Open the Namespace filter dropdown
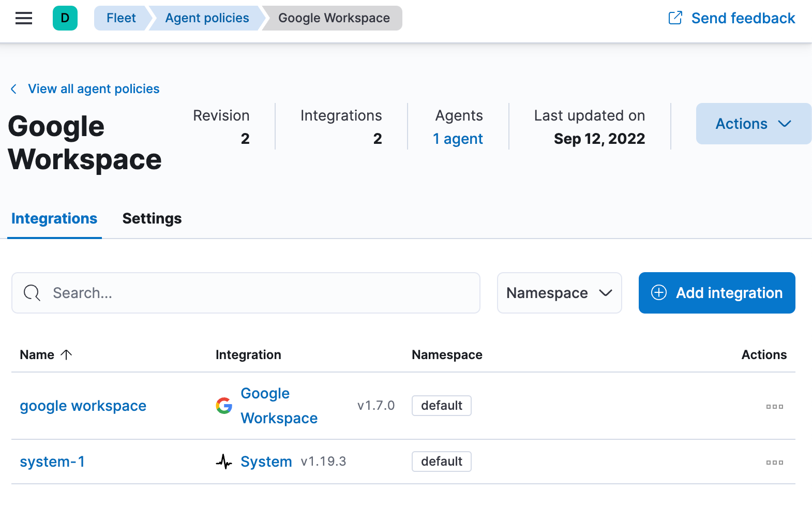The height and width of the screenshot is (505, 812). click(560, 293)
